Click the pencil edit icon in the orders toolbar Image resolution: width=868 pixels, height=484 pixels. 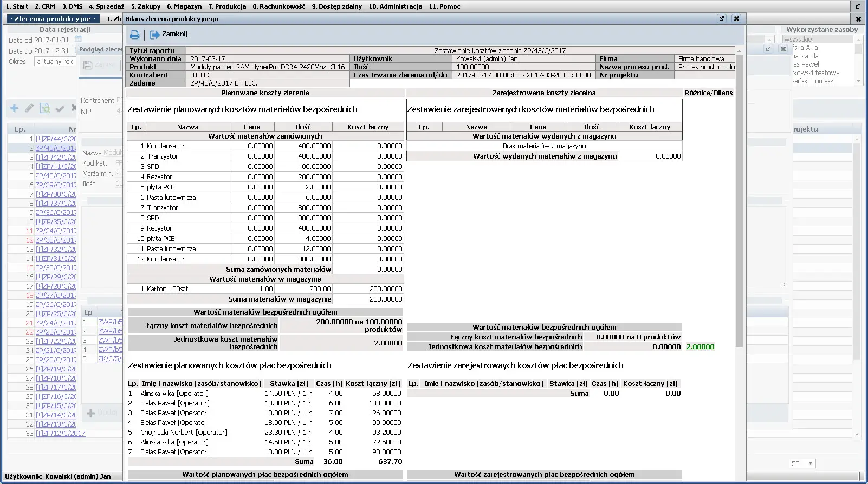[29, 108]
